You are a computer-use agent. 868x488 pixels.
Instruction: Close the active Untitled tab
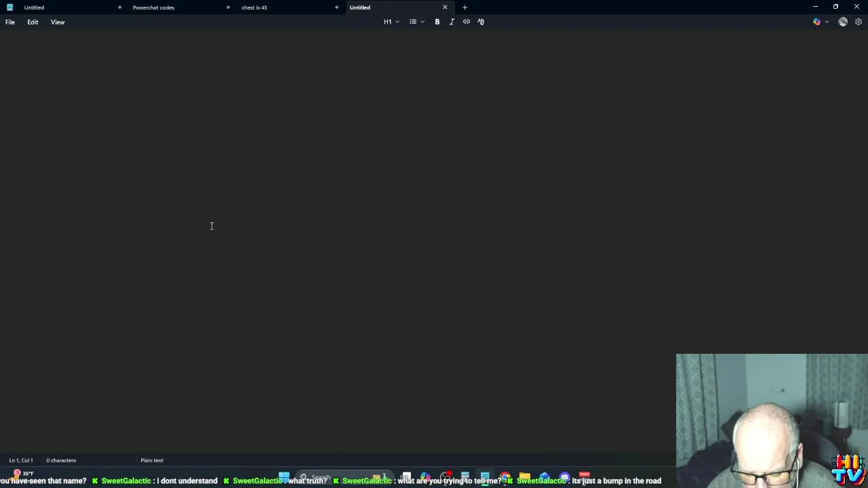point(445,7)
